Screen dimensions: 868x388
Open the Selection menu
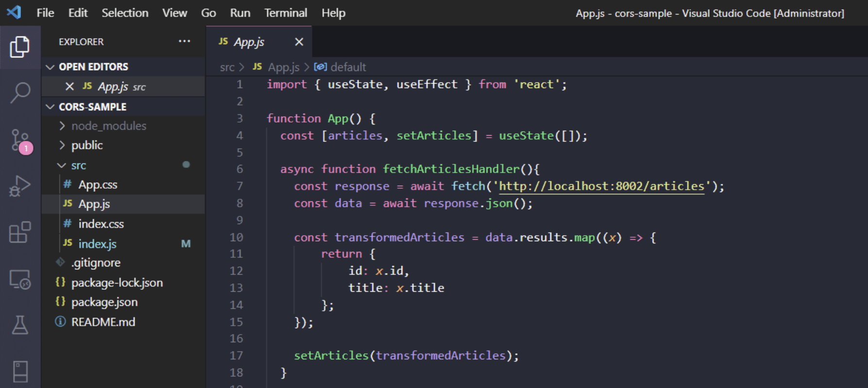pyautogui.click(x=125, y=13)
